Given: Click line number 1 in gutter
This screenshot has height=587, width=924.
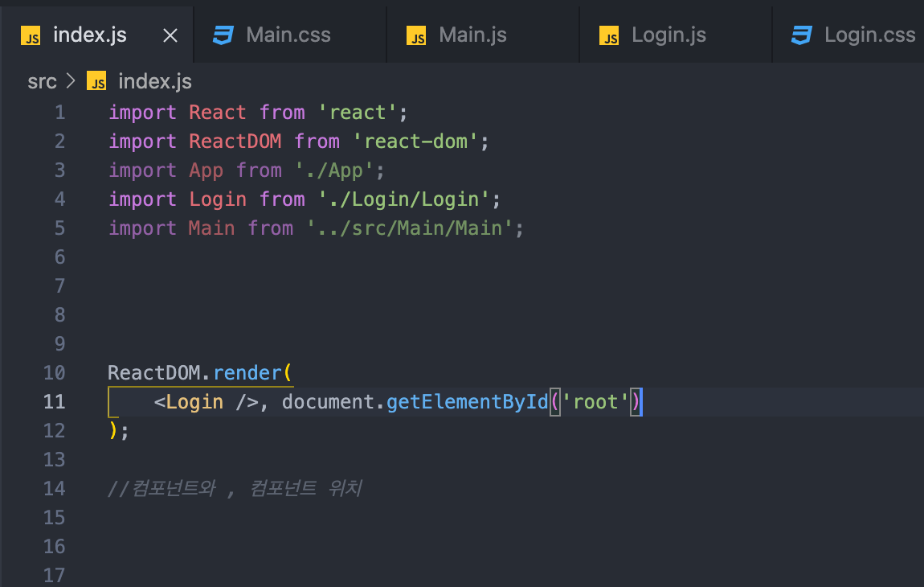Looking at the screenshot, I should pyautogui.click(x=59, y=112).
